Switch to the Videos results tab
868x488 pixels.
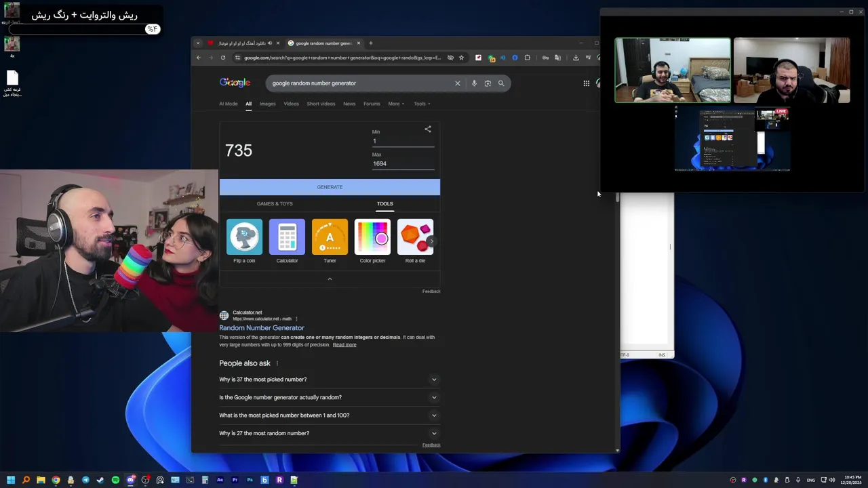click(291, 104)
